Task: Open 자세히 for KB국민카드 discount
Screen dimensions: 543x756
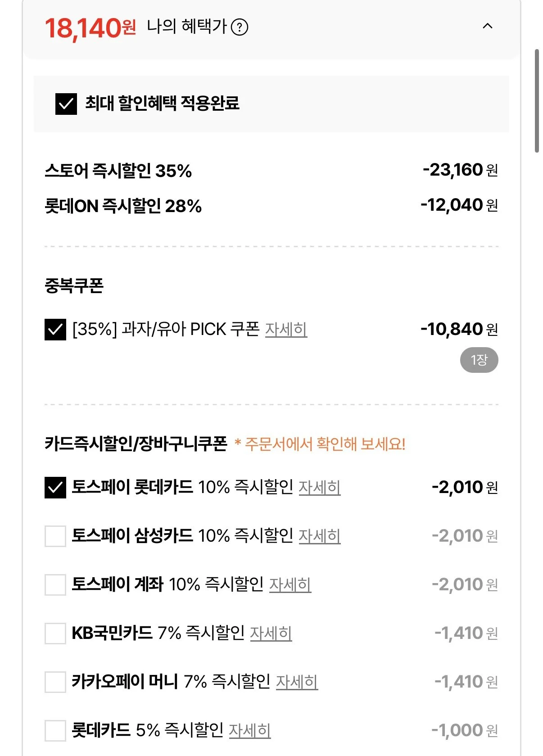Action: (x=271, y=633)
